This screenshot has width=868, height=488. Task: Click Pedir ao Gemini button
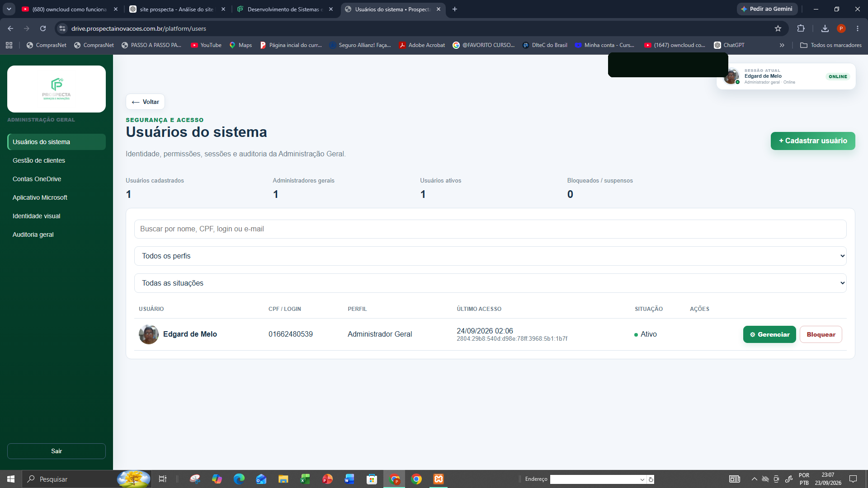(767, 9)
